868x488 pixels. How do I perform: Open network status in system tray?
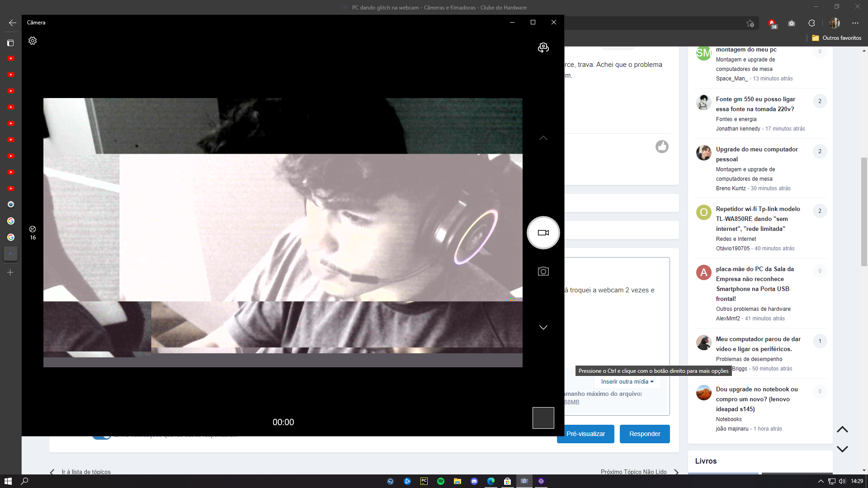point(831,481)
